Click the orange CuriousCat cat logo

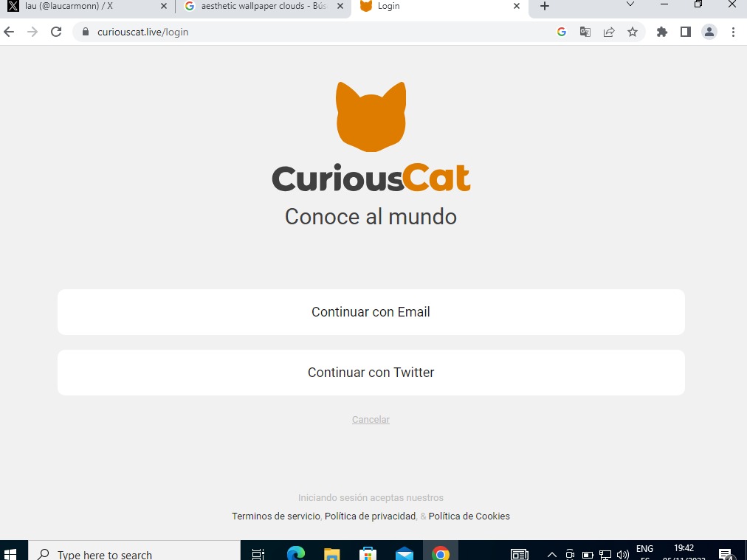[371, 117]
